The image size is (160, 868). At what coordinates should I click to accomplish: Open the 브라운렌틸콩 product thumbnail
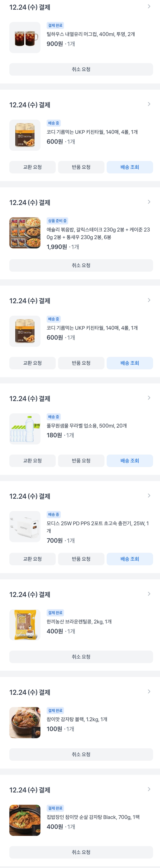(x=25, y=625)
